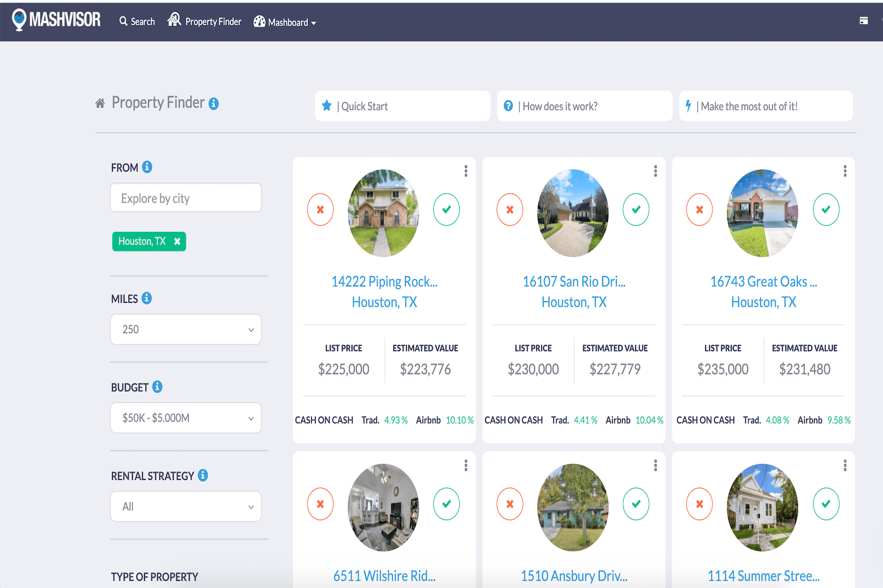
Task: Approve the 1114 Summer Street property
Action: (826, 504)
